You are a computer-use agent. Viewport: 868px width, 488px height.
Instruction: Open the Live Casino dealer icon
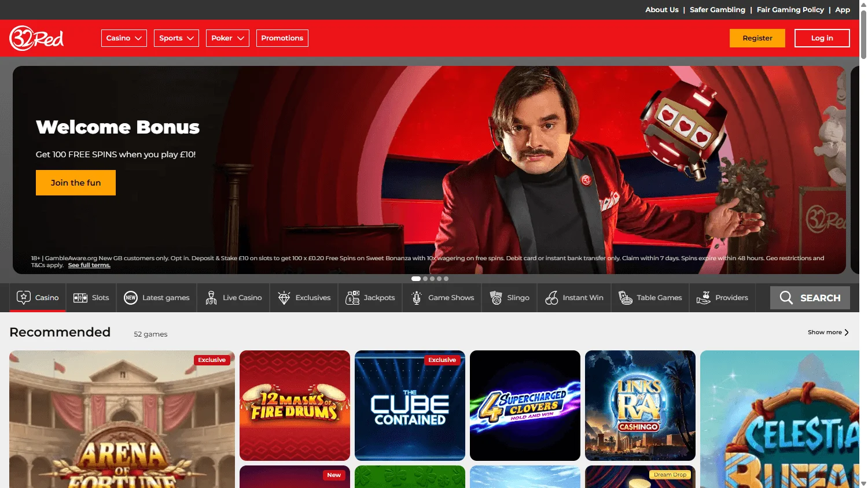point(211,298)
